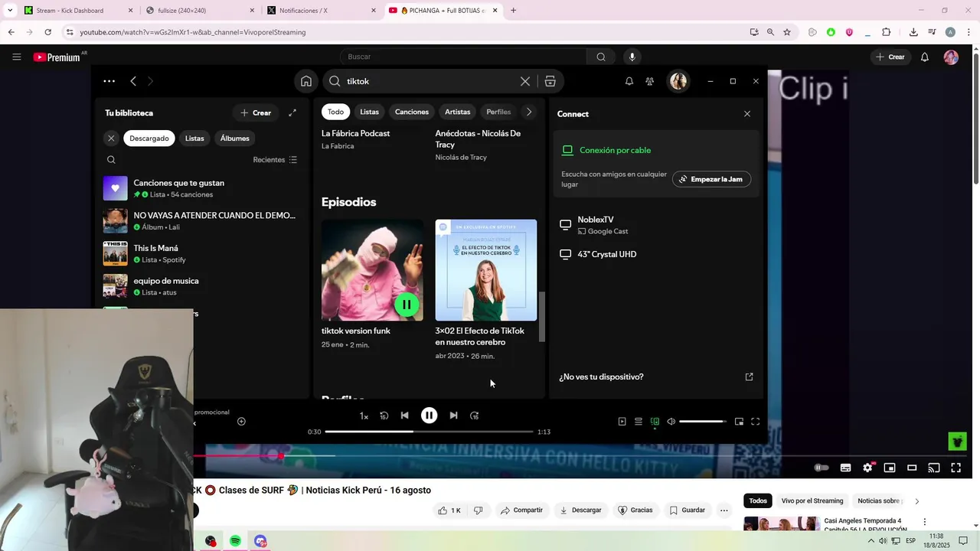
Task: Open Recientes sort dropdown
Action: click(275, 160)
